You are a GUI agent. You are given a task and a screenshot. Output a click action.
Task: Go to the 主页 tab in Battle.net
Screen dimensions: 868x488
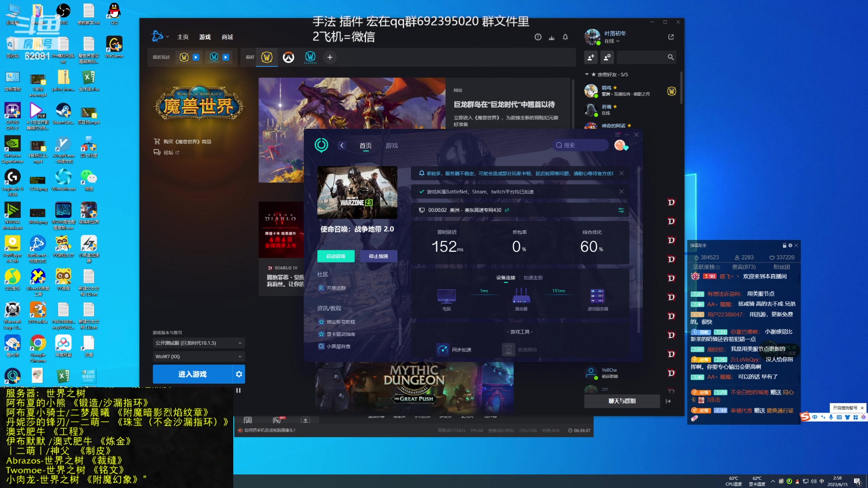click(x=183, y=37)
